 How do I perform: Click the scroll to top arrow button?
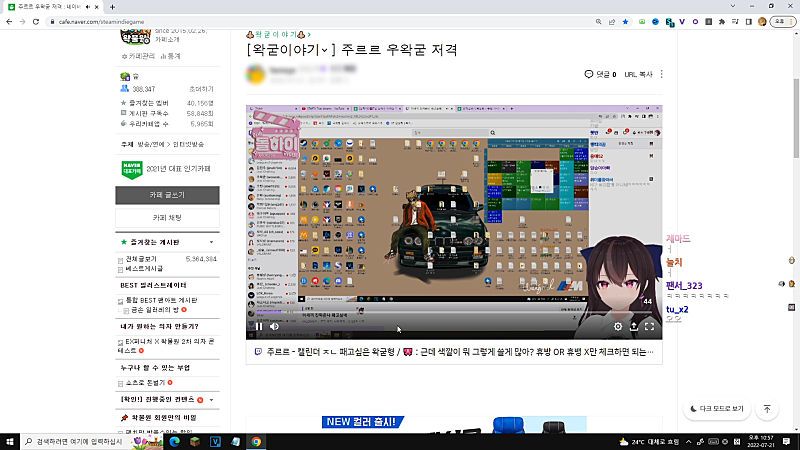coord(767,409)
